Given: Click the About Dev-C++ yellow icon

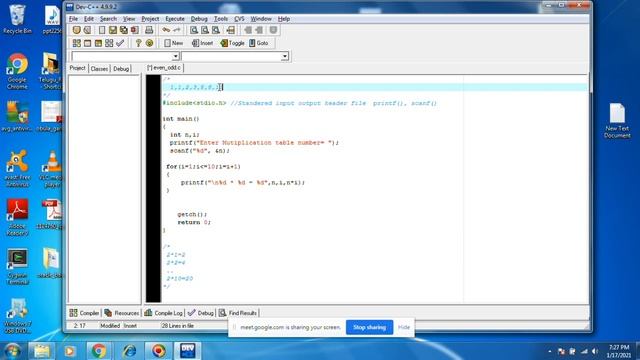Looking at the screenshot, I should click(x=149, y=43).
